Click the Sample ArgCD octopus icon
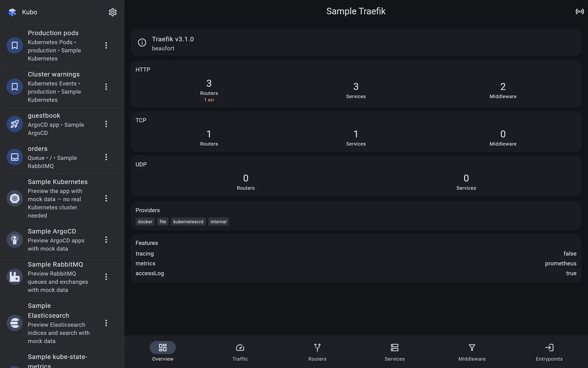The image size is (588, 368). (15, 240)
